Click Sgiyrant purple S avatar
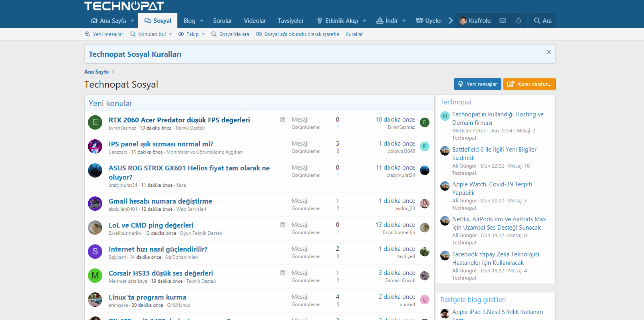The width and height of the screenshot is (644, 320). pyautogui.click(x=95, y=252)
